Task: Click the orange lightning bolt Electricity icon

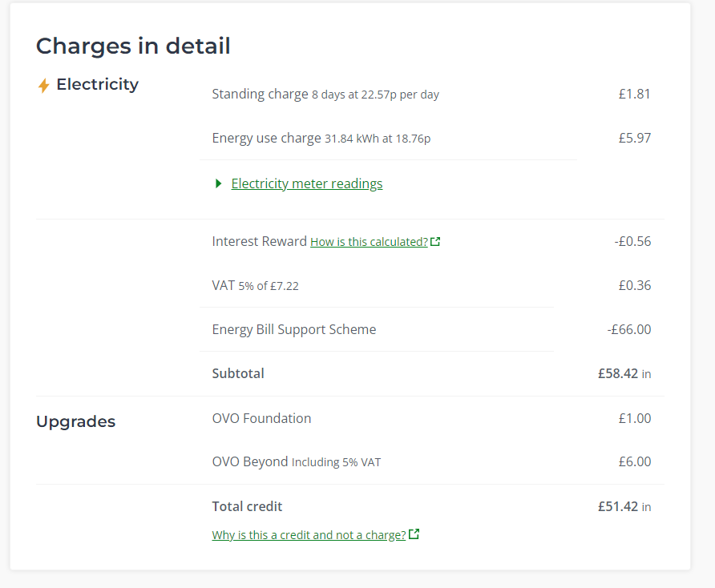Action: tap(44, 85)
